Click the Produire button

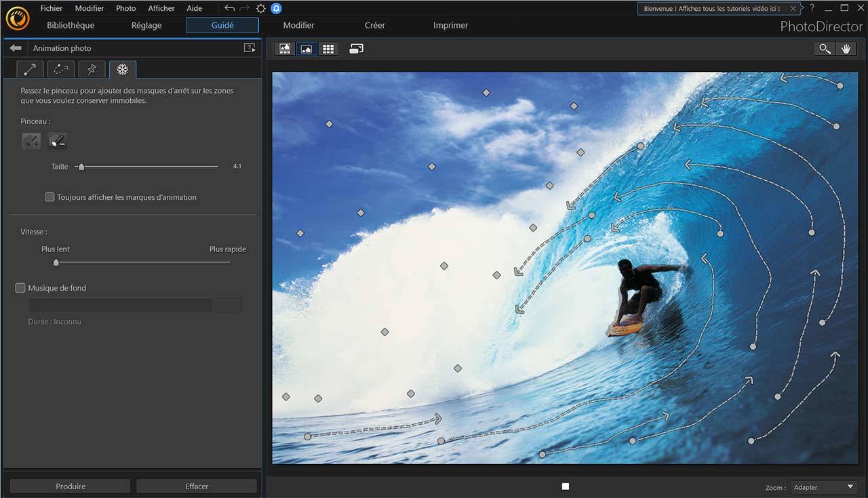click(x=70, y=486)
